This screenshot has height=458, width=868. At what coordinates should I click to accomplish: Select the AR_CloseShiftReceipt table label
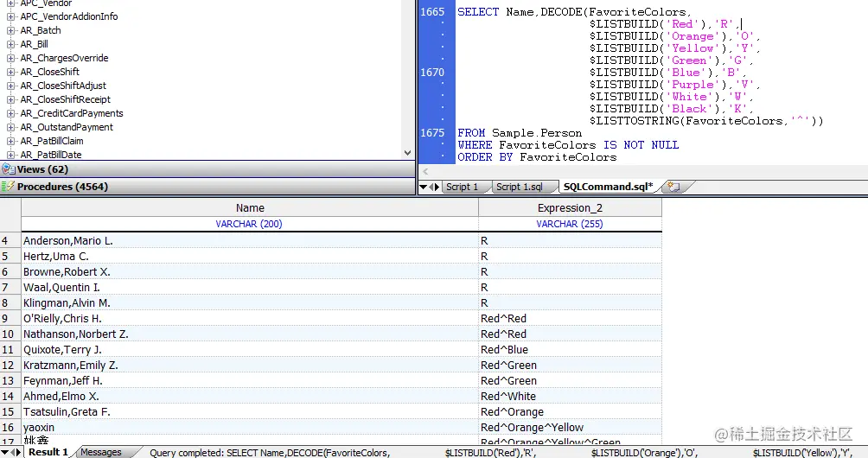(x=66, y=99)
